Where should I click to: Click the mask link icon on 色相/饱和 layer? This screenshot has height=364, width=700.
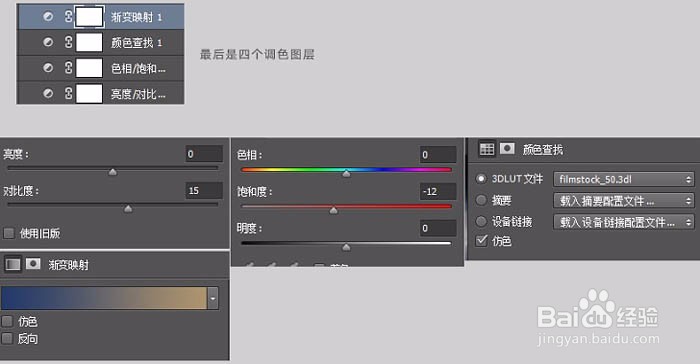click(x=68, y=68)
